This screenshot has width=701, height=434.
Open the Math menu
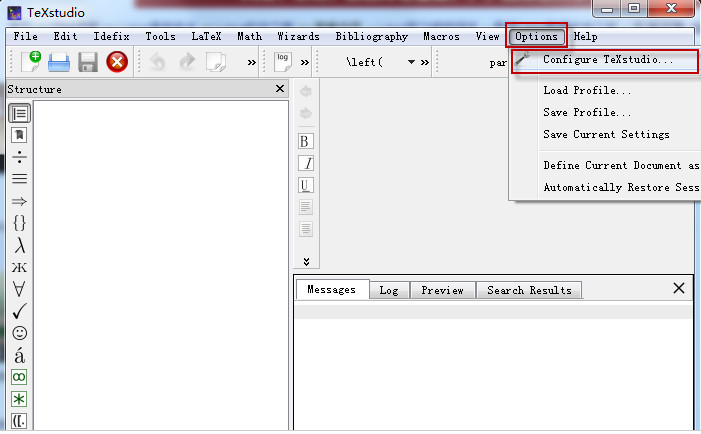click(x=249, y=36)
